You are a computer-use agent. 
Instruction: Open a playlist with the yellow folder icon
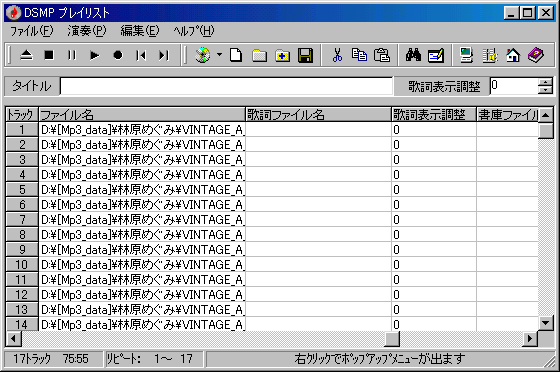click(259, 55)
